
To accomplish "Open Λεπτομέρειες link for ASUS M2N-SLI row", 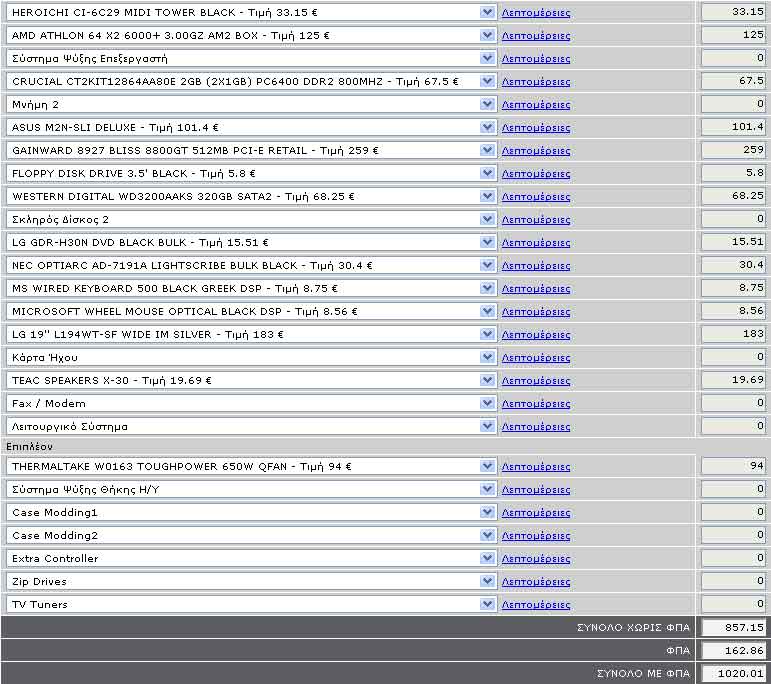I will 536,128.
